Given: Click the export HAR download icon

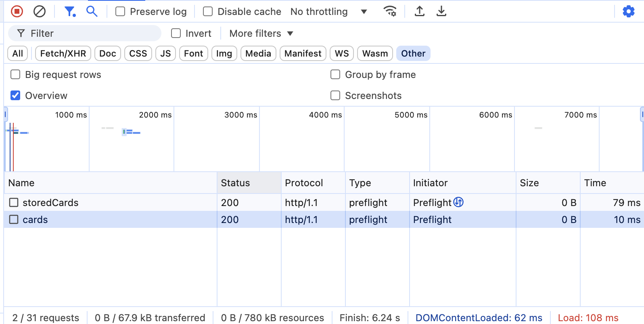Looking at the screenshot, I should tap(441, 11).
